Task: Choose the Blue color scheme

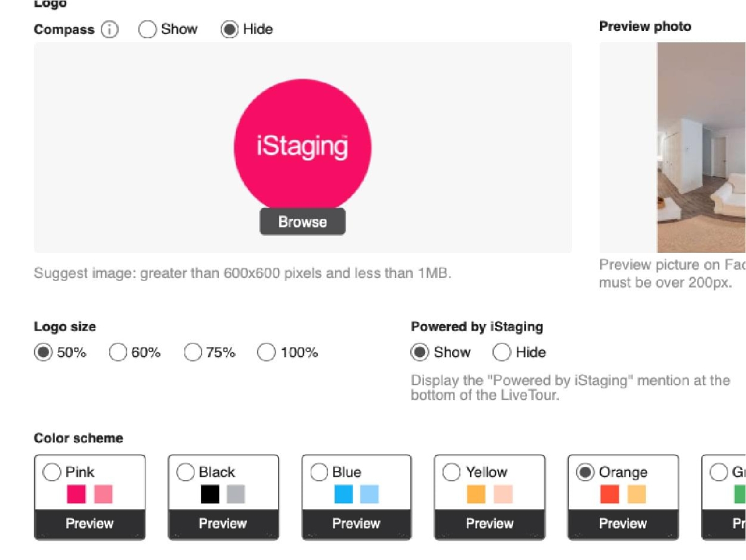Action: 319,472
